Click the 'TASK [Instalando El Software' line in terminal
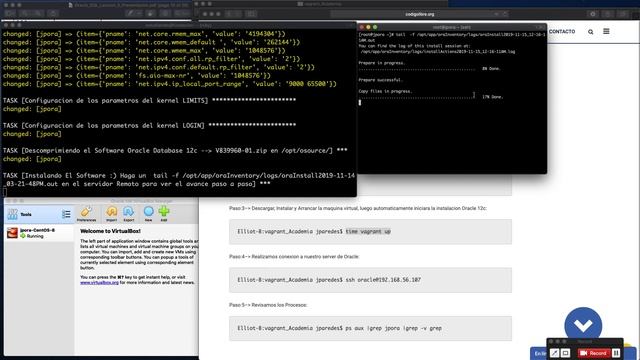Viewport: 640px width, 360px height. coord(179,180)
